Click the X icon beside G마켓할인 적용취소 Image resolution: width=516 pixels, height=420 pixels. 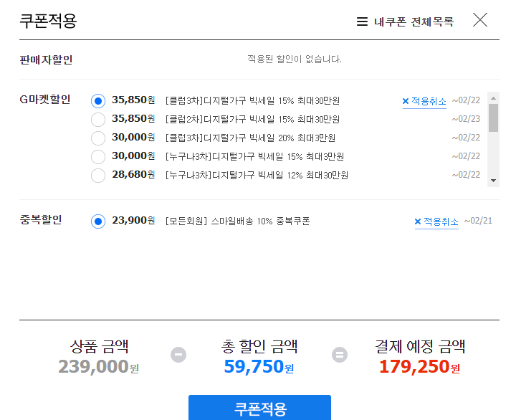point(406,101)
